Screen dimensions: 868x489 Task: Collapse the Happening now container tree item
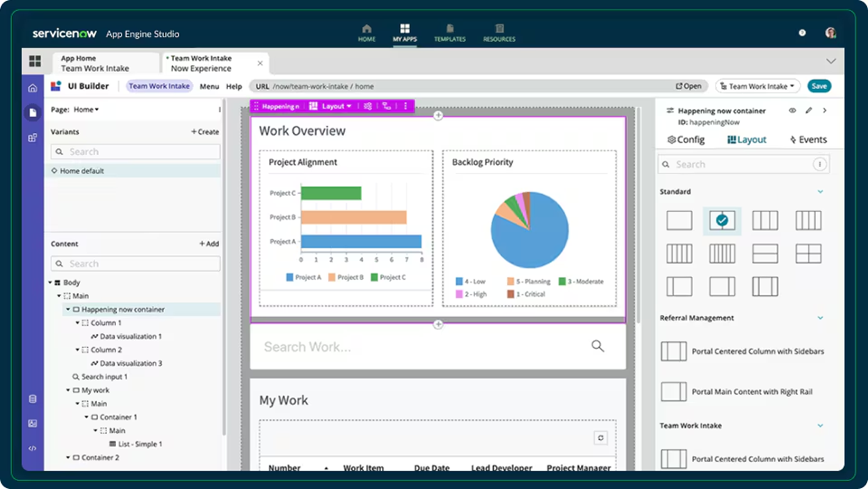coord(69,309)
